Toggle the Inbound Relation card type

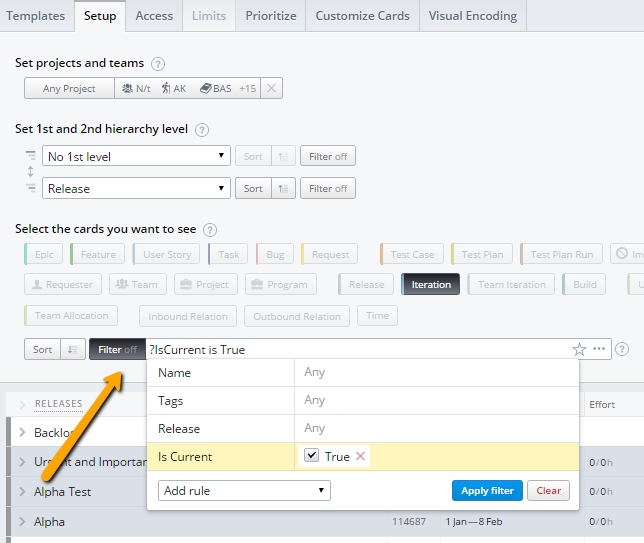(188, 316)
